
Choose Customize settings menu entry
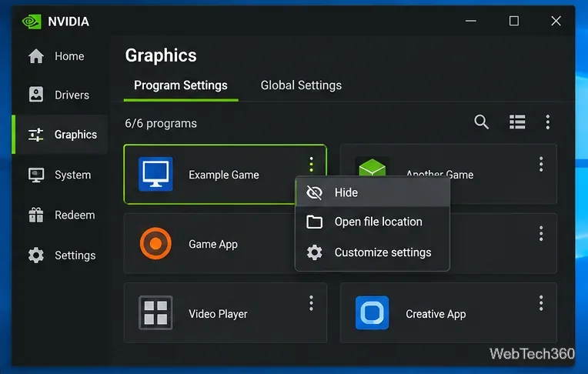[373, 252]
